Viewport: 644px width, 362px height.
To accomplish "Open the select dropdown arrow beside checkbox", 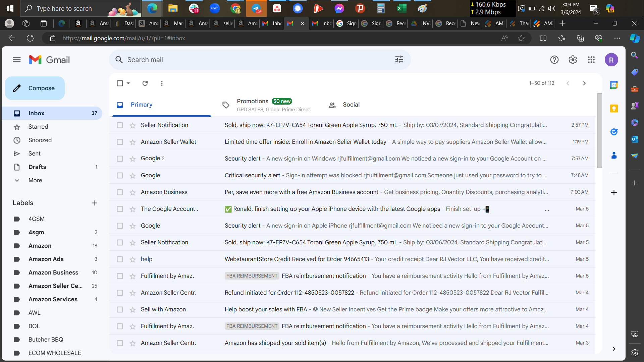I will coord(128,83).
